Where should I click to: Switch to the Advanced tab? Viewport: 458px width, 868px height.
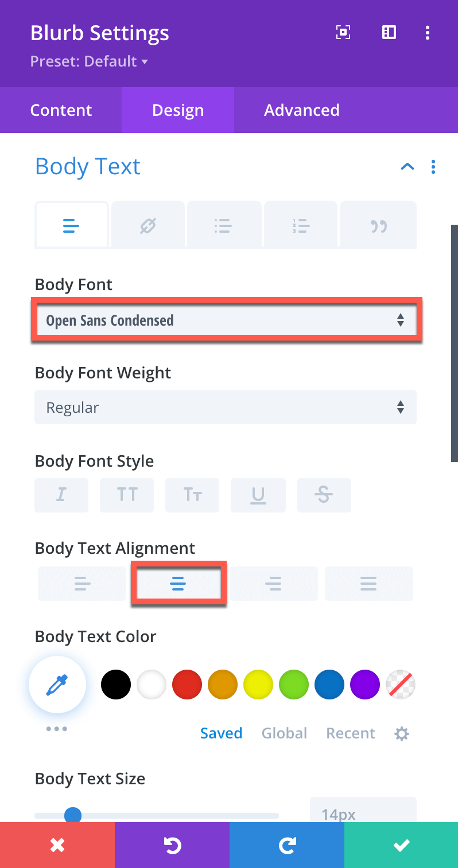point(302,110)
